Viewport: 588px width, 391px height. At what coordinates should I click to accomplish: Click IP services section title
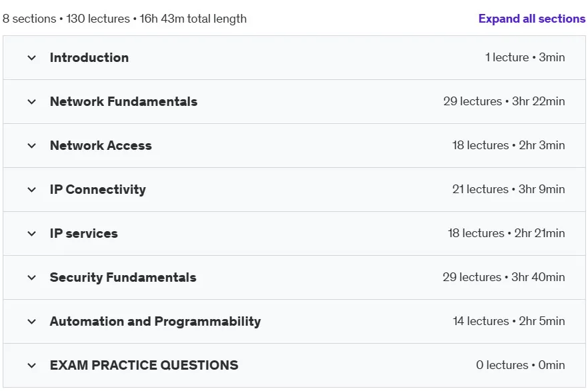[x=84, y=233]
